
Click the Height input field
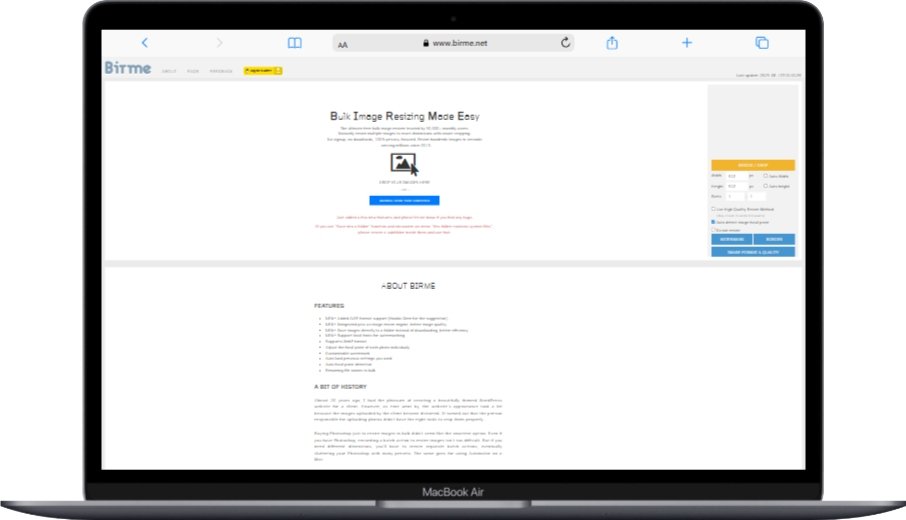737,186
